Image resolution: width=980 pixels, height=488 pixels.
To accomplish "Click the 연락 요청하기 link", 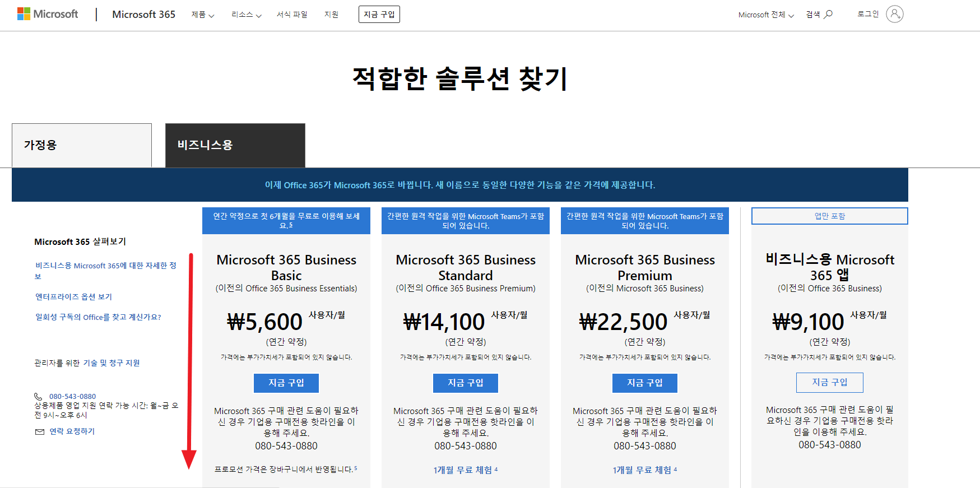I will pos(72,431).
